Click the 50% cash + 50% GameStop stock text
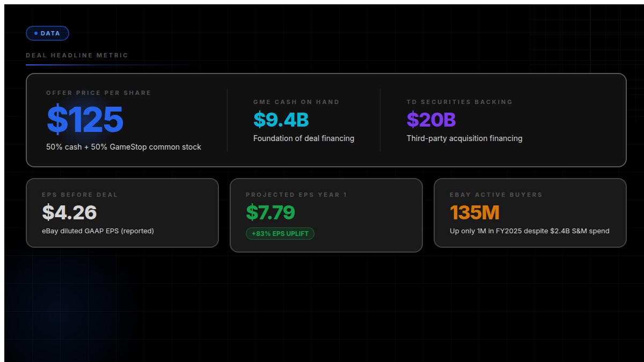 click(x=123, y=147)
